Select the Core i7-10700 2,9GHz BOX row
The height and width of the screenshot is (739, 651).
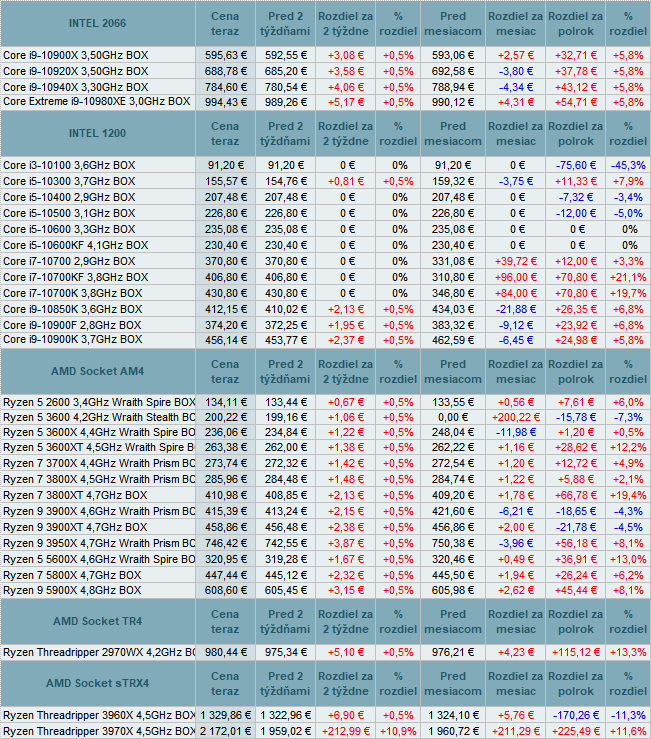point(325,262)
